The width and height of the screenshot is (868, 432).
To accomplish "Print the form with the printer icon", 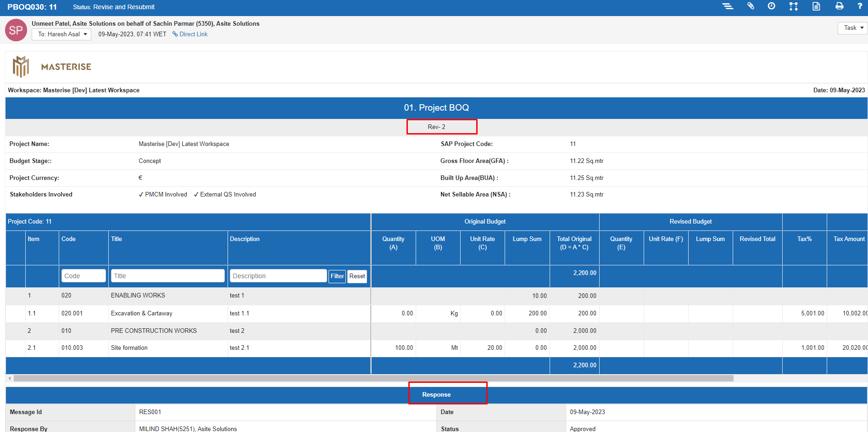I will click(x=840, y=6).
